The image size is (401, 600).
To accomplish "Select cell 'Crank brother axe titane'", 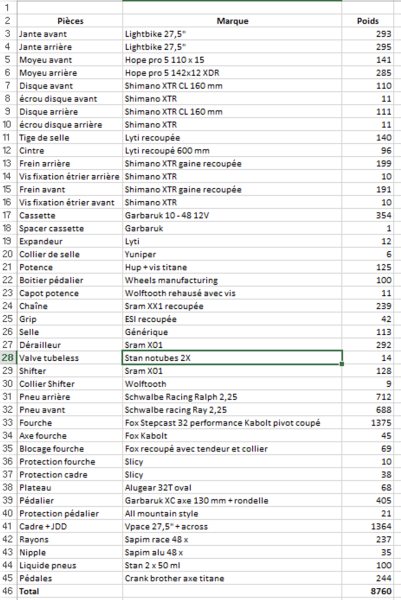I will pos(232,579).
